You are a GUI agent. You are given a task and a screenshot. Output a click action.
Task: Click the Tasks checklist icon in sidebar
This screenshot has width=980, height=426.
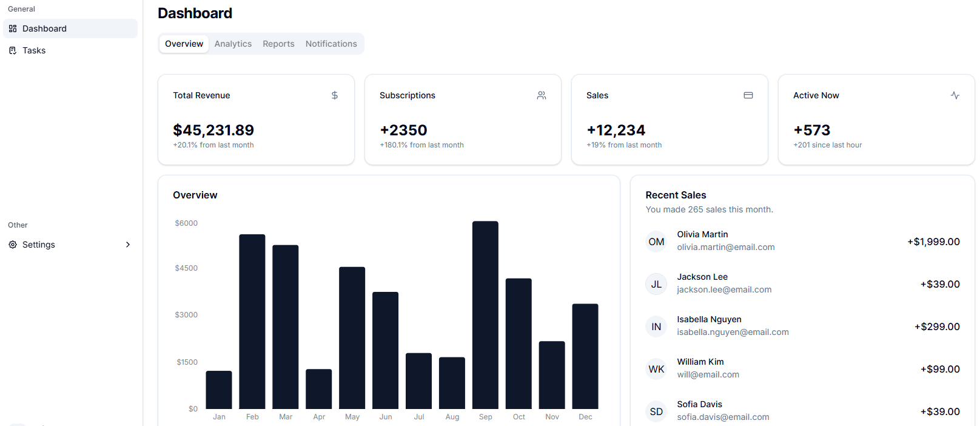[x=13, y=50]
